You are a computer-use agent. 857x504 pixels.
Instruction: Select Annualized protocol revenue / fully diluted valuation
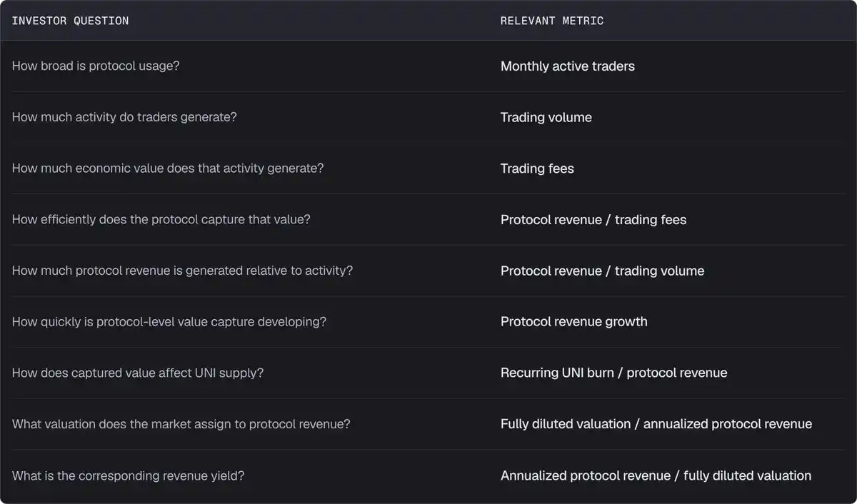[x=656, y=475]
